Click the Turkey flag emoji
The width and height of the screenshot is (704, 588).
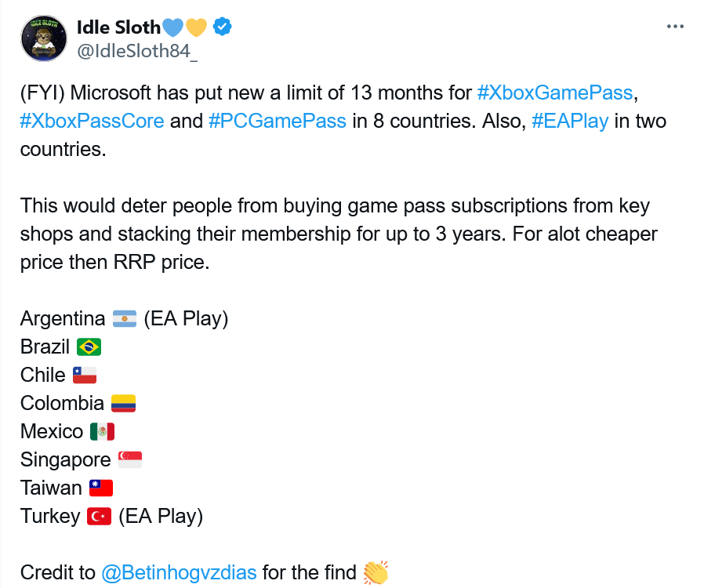100,517
